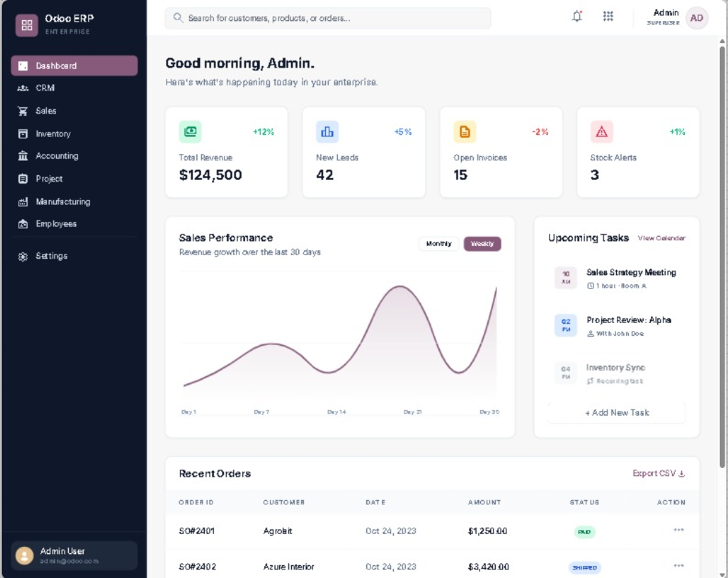This screenshot has height=578, width=728.
Task: Open the Inventory module
Action: point(74,134)
